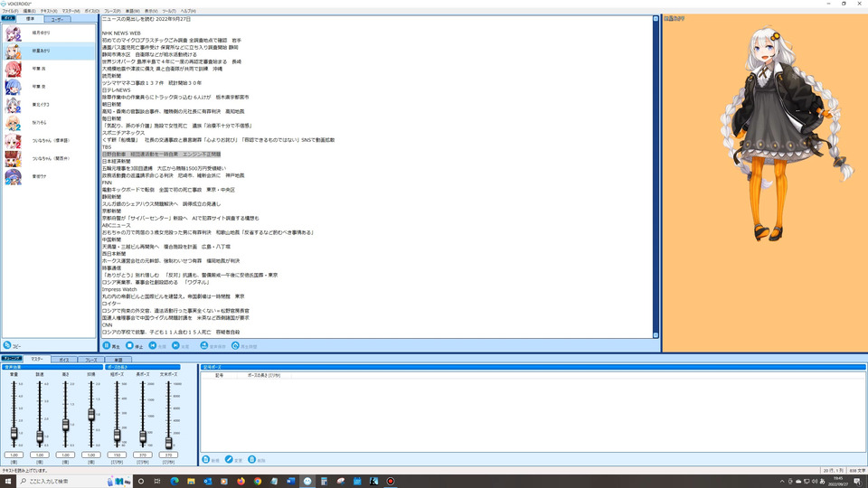Pause playback with the 再生 button
Image resolution: width=868 pixels, height=488 pixels.
click(111, 346)
